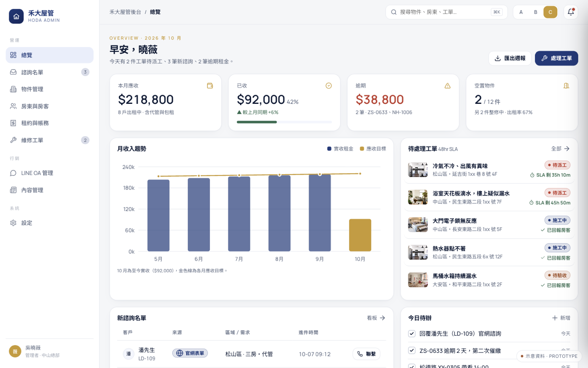
Task: Click the 處理工單 button
Action: click(x=556, y=58)
